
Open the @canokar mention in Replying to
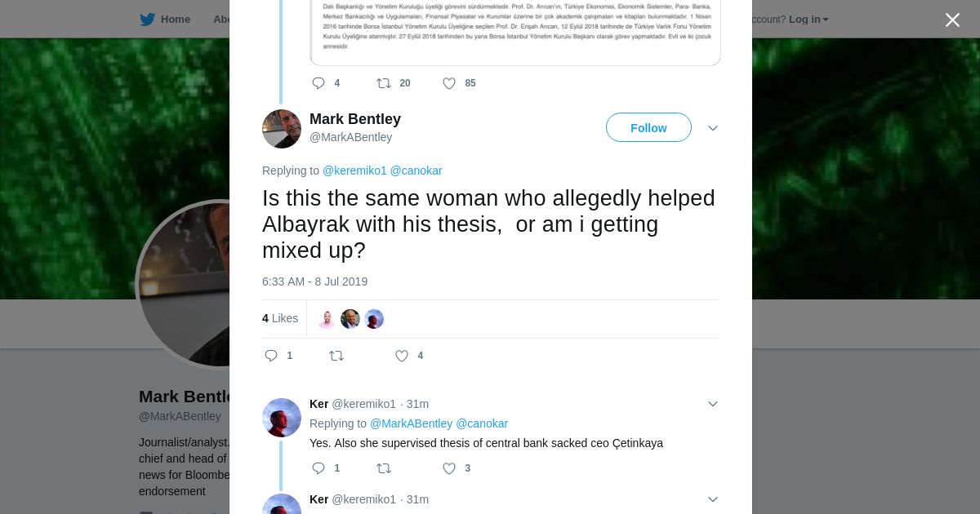[x=416, y=171]
